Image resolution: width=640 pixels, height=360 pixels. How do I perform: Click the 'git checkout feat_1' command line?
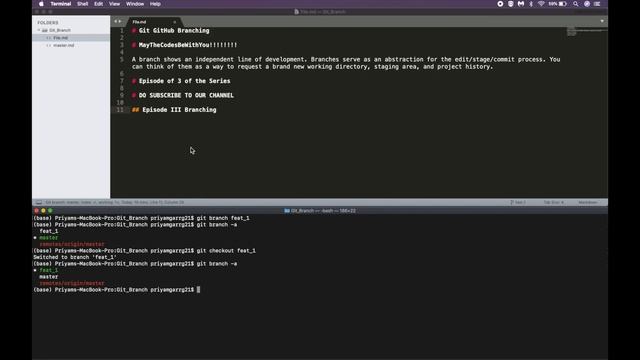tap(144, 251)
